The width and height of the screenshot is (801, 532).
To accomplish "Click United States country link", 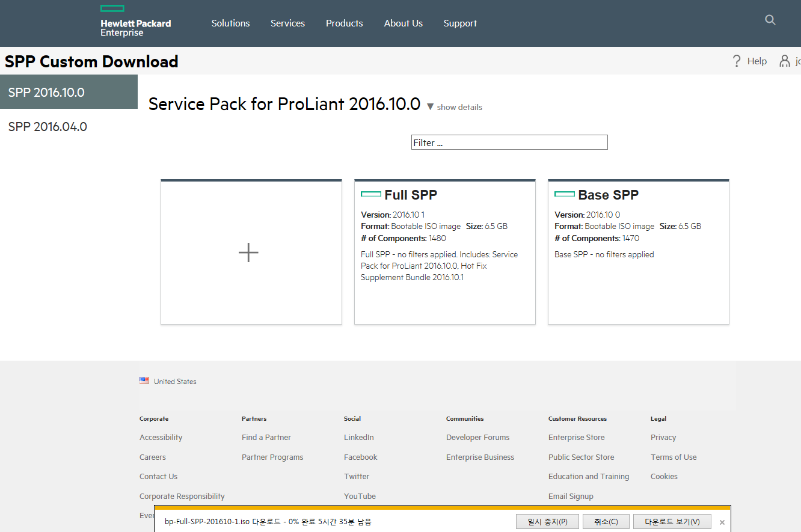I will 175,382.
